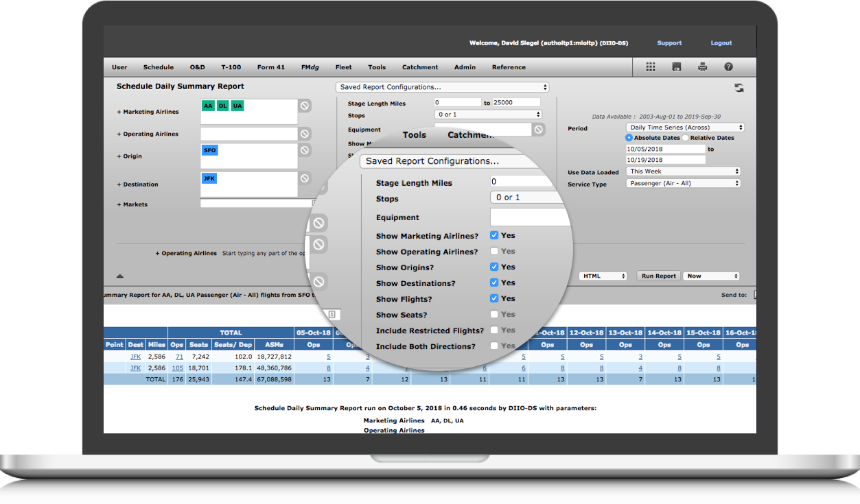This screenshot has height=504, width=860.
Task: Uncheck the Show Flights checkbox
Action: (494, 298)
